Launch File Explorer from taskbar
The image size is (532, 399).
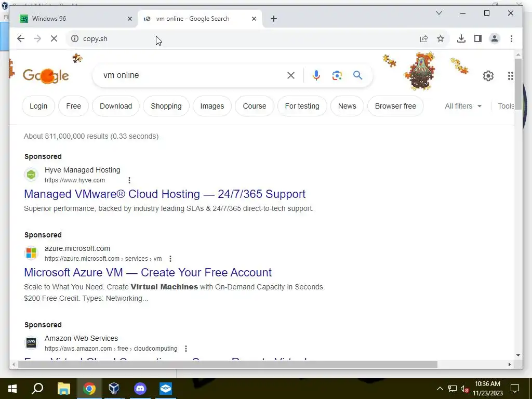[64, 389]
